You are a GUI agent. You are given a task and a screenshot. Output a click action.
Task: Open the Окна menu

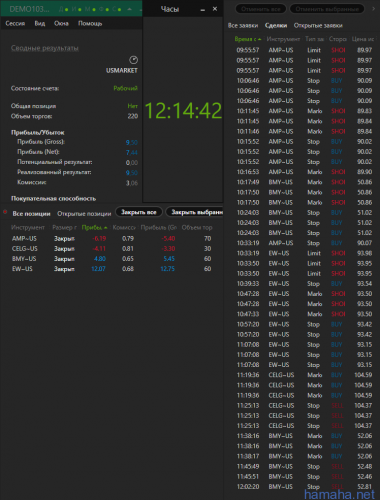coord(61,23)
